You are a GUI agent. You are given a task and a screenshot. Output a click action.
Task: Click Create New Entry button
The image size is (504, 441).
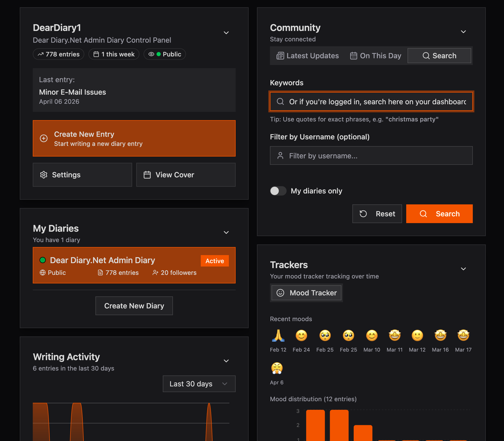point(134,138)
